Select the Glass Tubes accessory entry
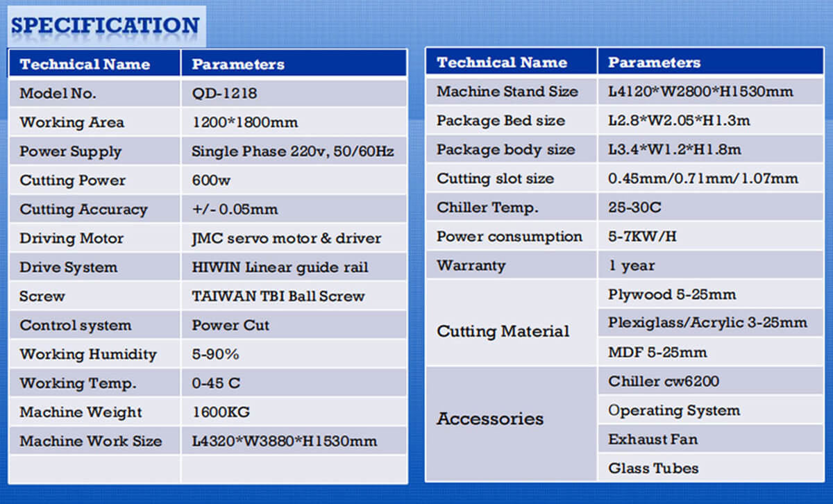 pos(653,469)
